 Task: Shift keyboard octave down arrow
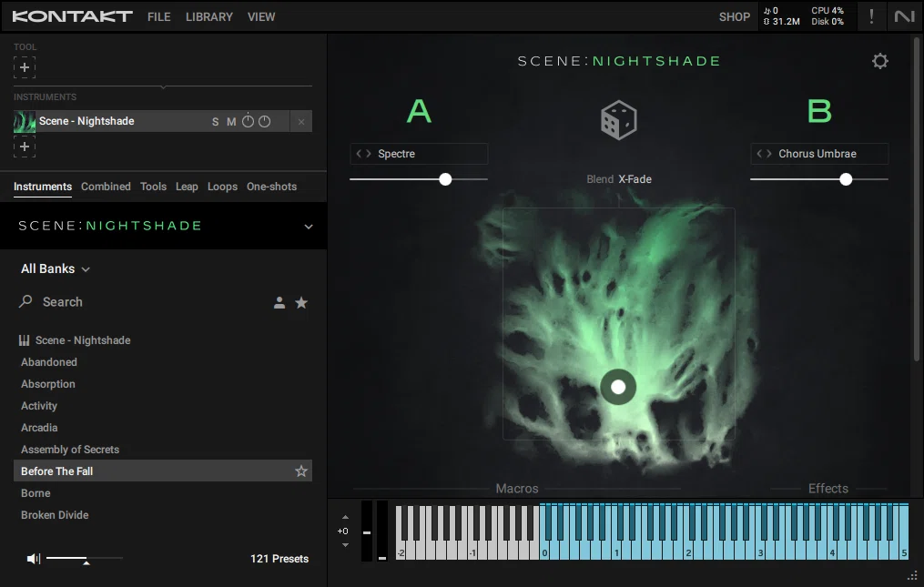345,545
